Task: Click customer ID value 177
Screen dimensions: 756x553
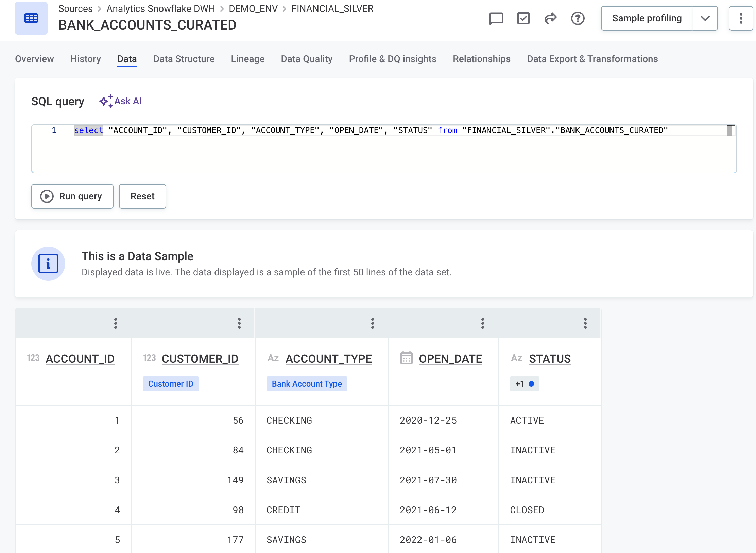Action: (235, 540)
